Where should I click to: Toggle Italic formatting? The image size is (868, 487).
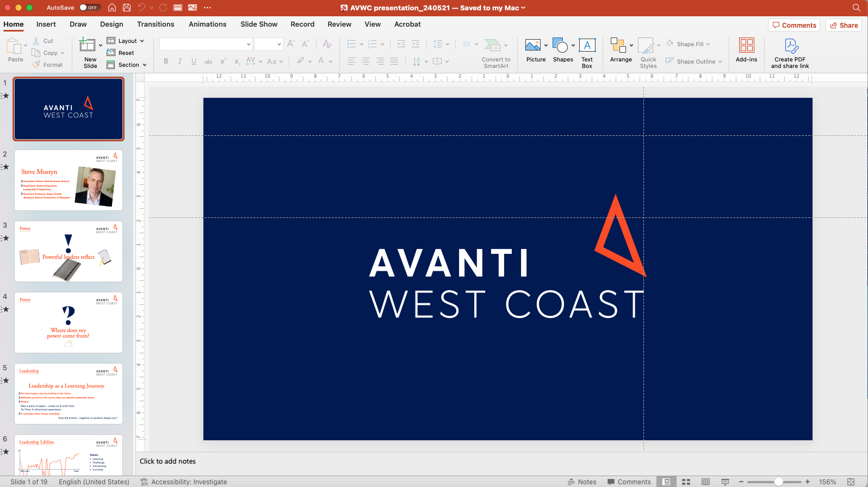(179, 61)
